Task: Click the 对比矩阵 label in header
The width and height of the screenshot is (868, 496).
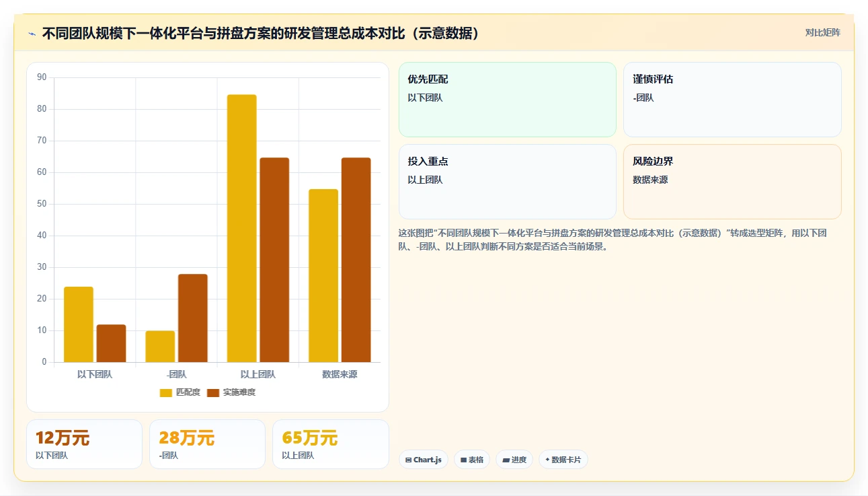Action: (x=823, y=32)
